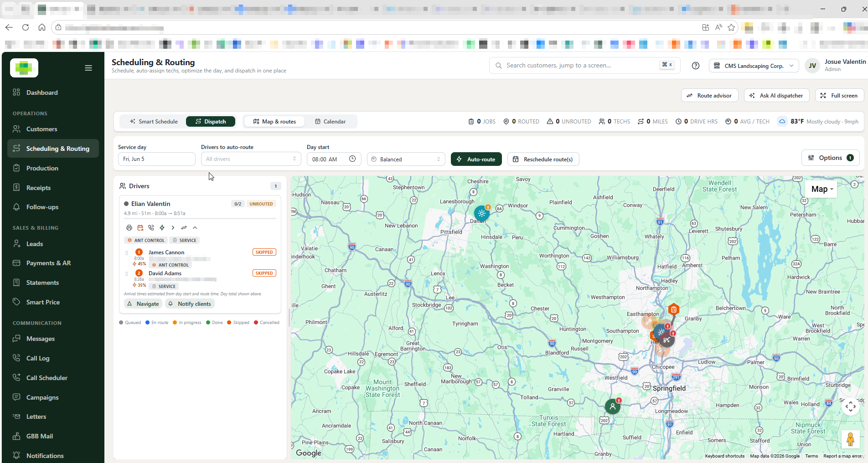
Task: Click ANT CONTROL filter chip under route toolbar
Action: click(145, 240)
